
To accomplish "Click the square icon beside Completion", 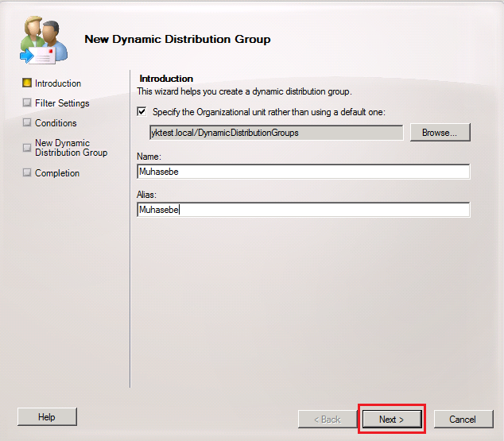I will tap(27, 173).
